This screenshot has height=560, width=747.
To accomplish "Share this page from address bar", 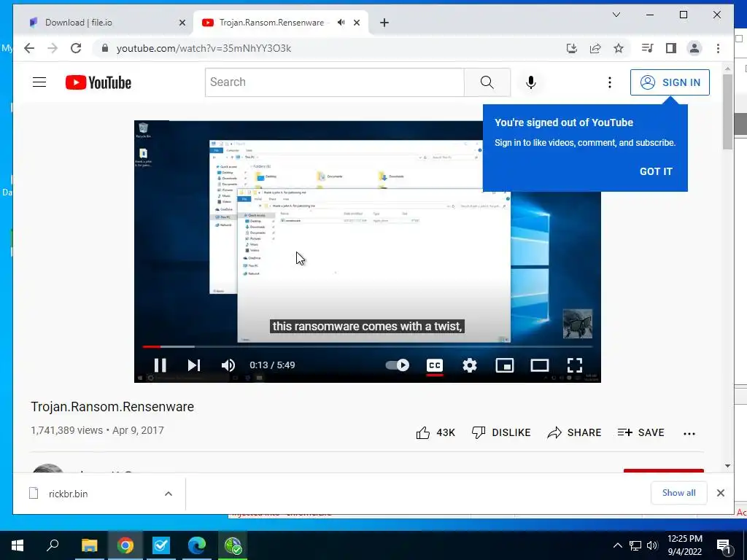I will coord(595,48).
